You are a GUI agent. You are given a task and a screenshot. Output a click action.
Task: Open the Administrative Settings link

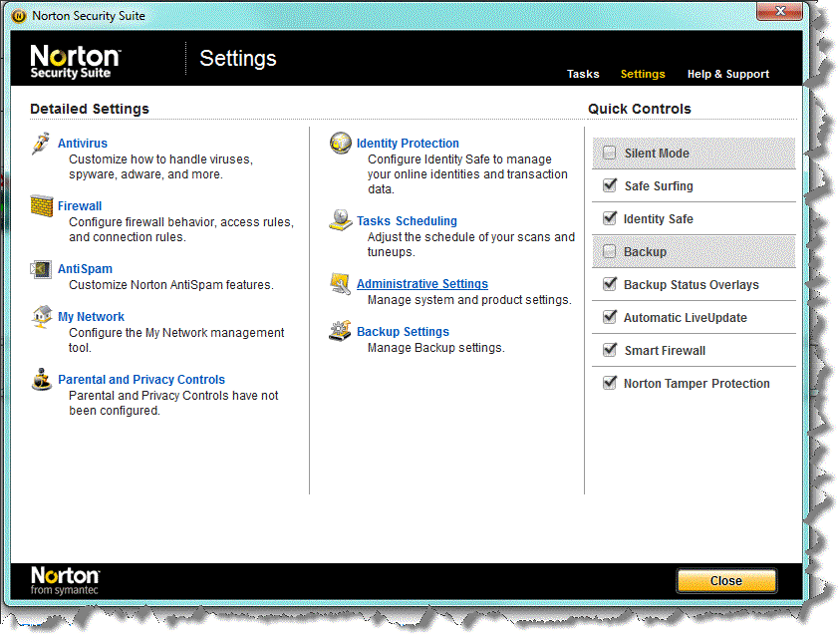(x=422, y=283)
